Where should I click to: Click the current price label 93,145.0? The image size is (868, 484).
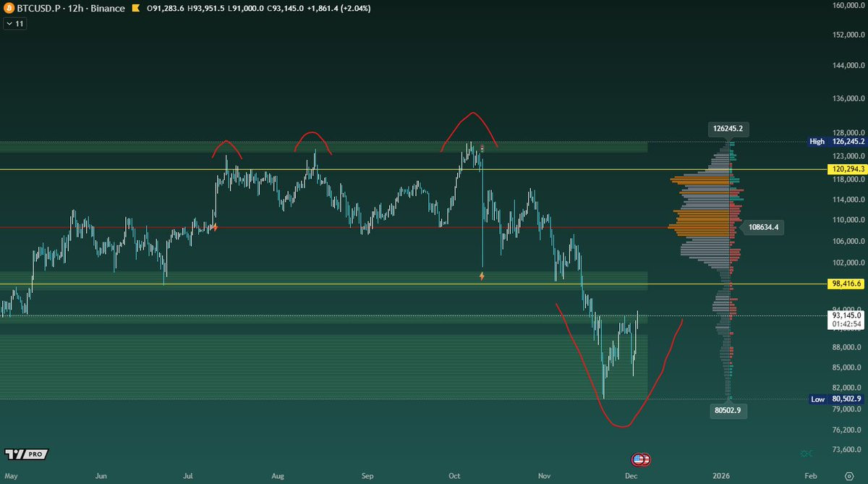pos(846,315)
